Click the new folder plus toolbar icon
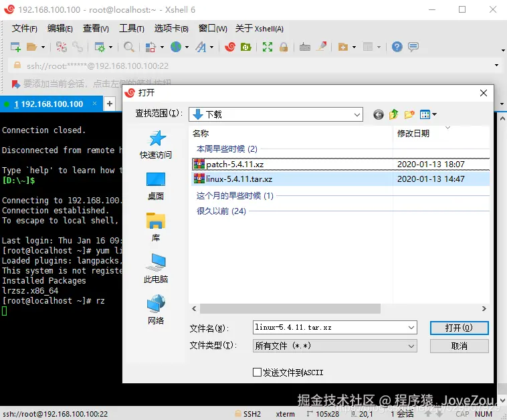This screenshot has height=420, width=507. [x=342, y=47]
